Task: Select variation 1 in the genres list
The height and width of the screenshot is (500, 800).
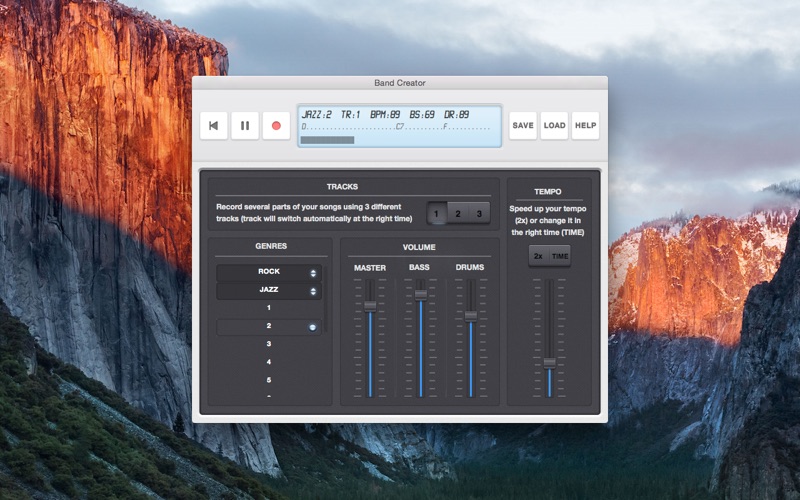Action: pyautogui.click(x=268, y=308)
